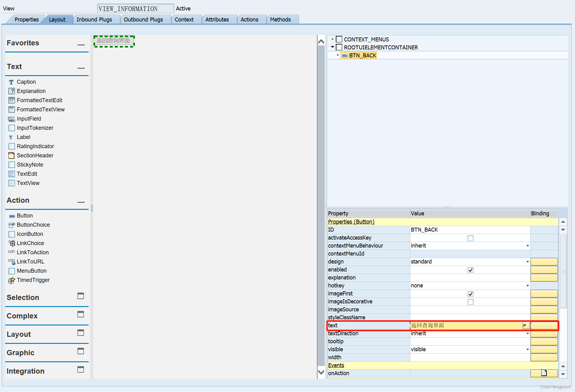575x392 pixels.
Task: Check the CONTEXT_MENUS tree checkbox
Action: point(339,39)
